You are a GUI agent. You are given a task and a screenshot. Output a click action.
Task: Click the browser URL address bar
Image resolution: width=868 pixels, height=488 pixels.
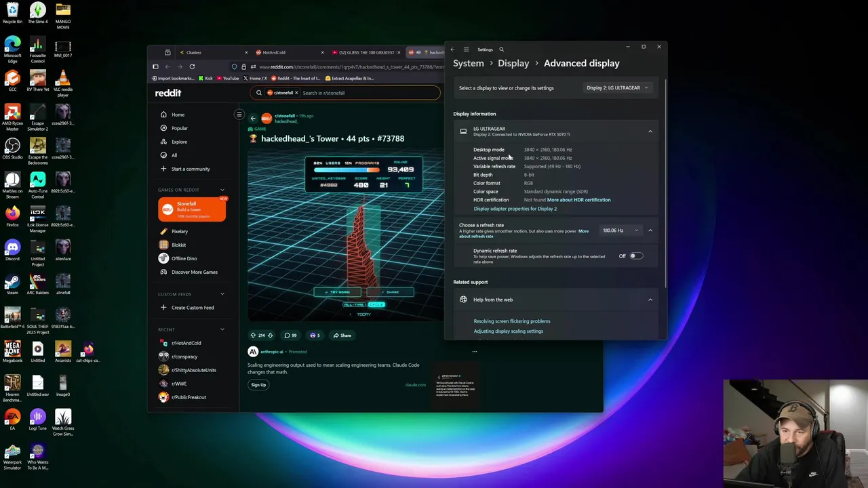(342, 66)
